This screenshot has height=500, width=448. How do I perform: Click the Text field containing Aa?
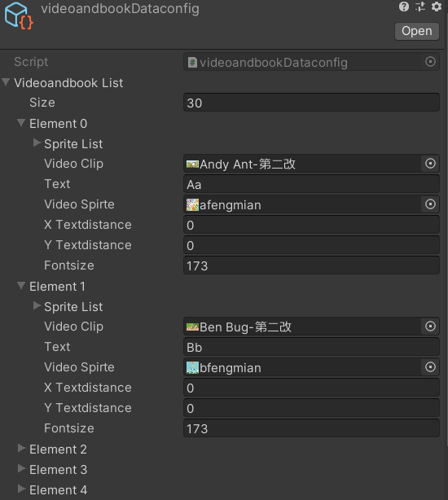coord(311,184)
